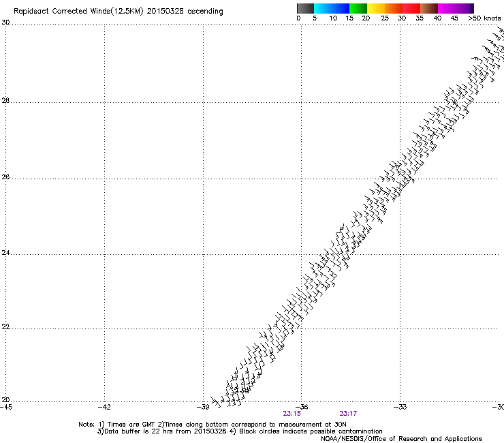Pick the green 15-20 knots color band
The image size is (504, 443).
(x=358, y=9)
